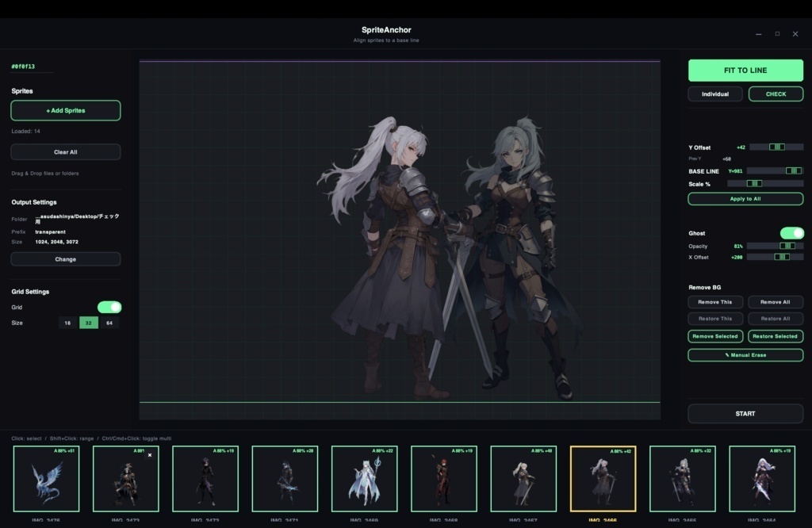Image resolution: width=812 pixels, height=528 pixels.
Task: Switch to Individual mode
Action: (714, 94)
